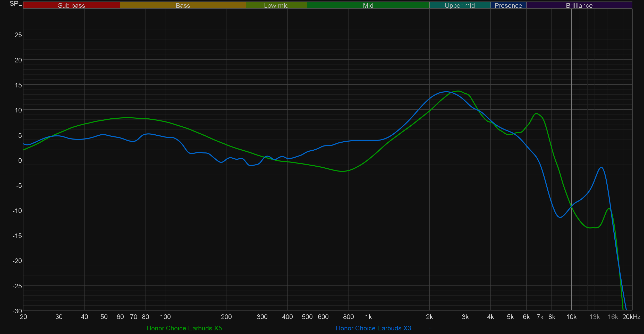Image resolution: width=644 pixels, height=334 pixels.
Task: Click the -30 dB axis label
Action: point(17,311)
